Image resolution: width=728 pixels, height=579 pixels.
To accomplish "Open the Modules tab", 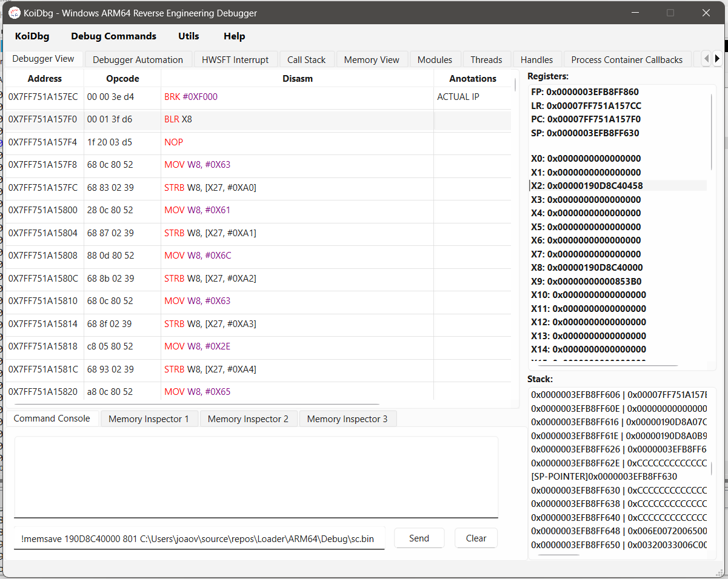I will click(x=435, y=60).
